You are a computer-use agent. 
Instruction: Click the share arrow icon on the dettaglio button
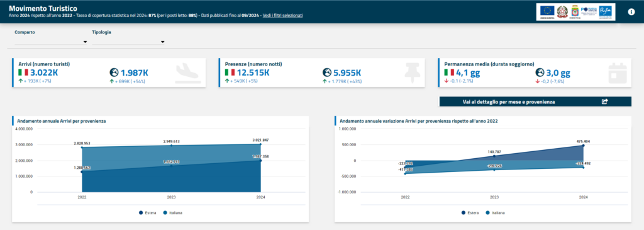pos(604,101)
